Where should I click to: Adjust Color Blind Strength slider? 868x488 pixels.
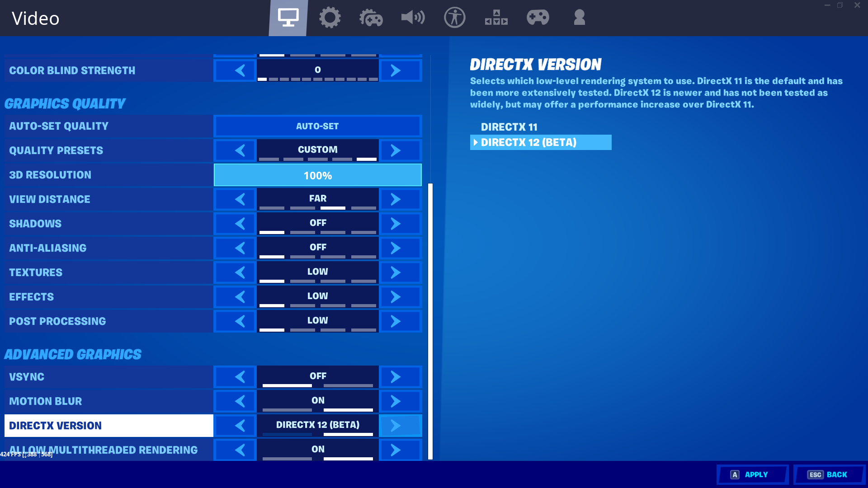[317, 70]
